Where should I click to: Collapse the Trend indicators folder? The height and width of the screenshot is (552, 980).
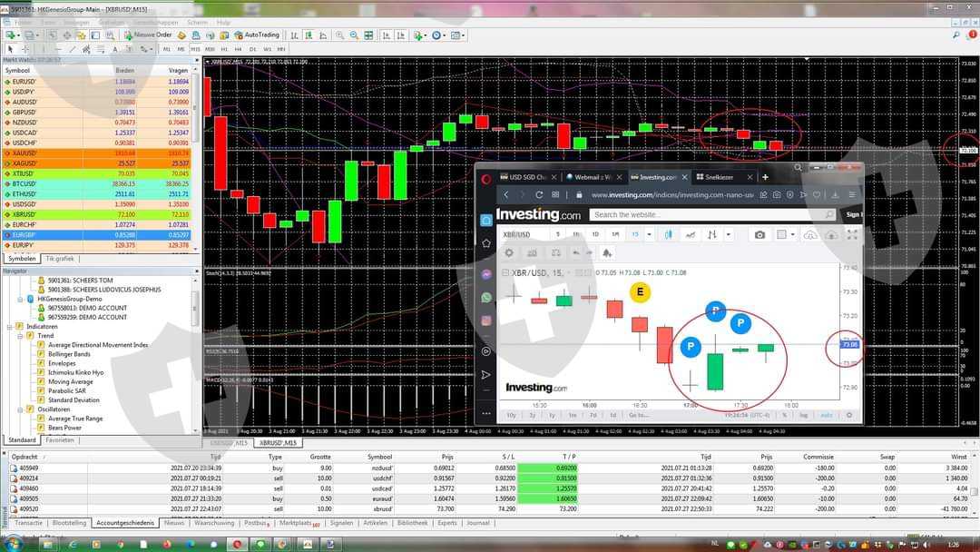18,336
